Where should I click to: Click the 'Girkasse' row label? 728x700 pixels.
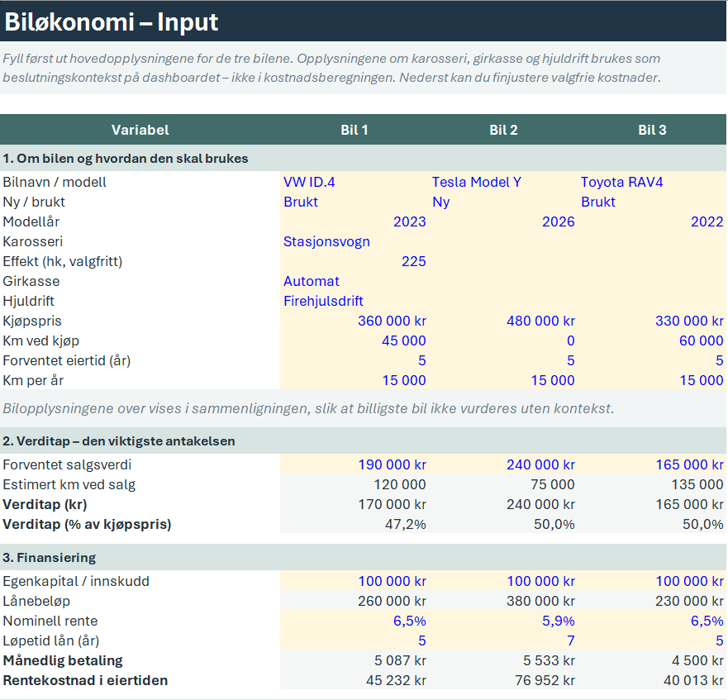[31, 281]
